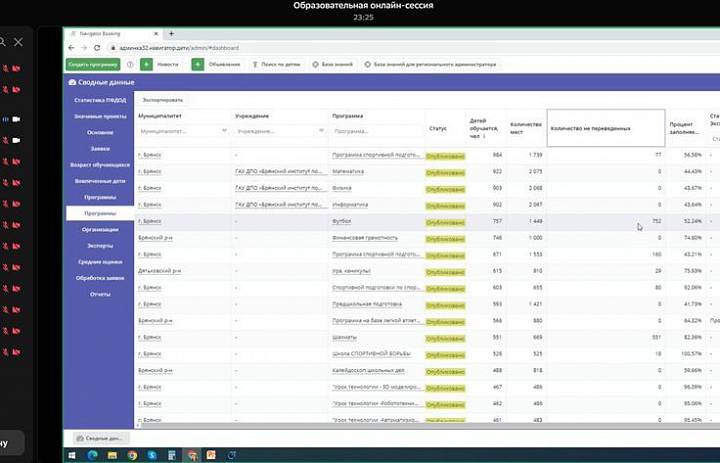Select Основное in the sidebar

coord(100,132)
